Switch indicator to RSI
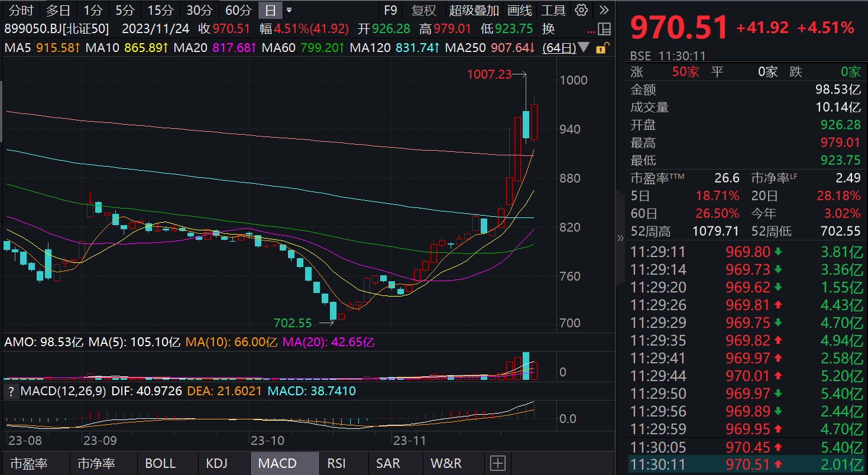Viewport: 868px width, 475px height. click(336, 464)
